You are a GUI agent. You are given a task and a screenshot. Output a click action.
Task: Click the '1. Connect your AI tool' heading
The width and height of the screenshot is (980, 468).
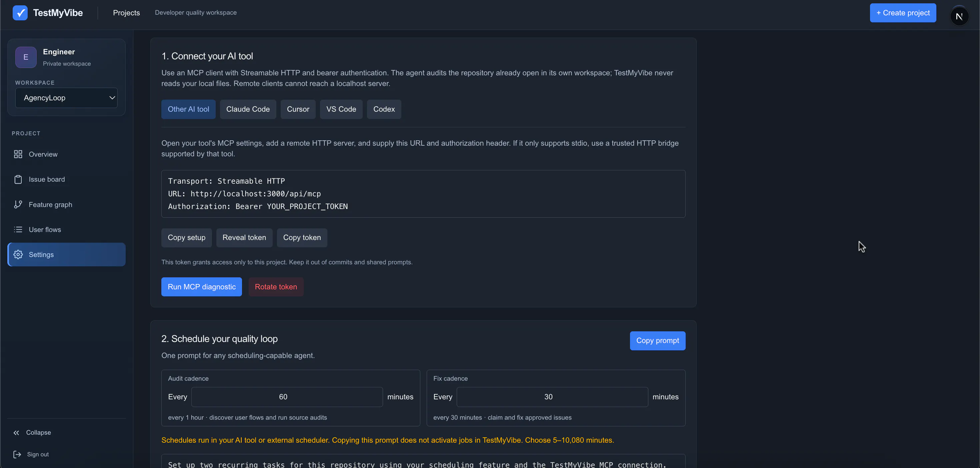point(207,56)
